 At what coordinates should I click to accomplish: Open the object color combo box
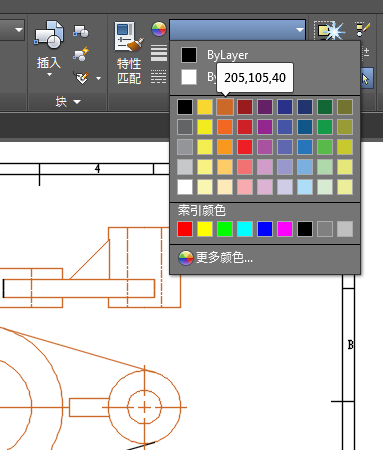click(x=237, y=30)
